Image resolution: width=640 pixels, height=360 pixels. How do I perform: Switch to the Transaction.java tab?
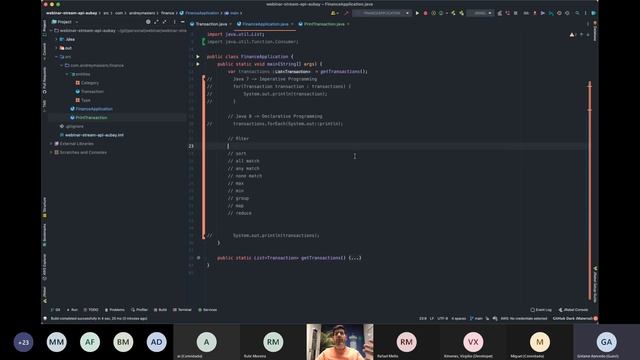211,24
